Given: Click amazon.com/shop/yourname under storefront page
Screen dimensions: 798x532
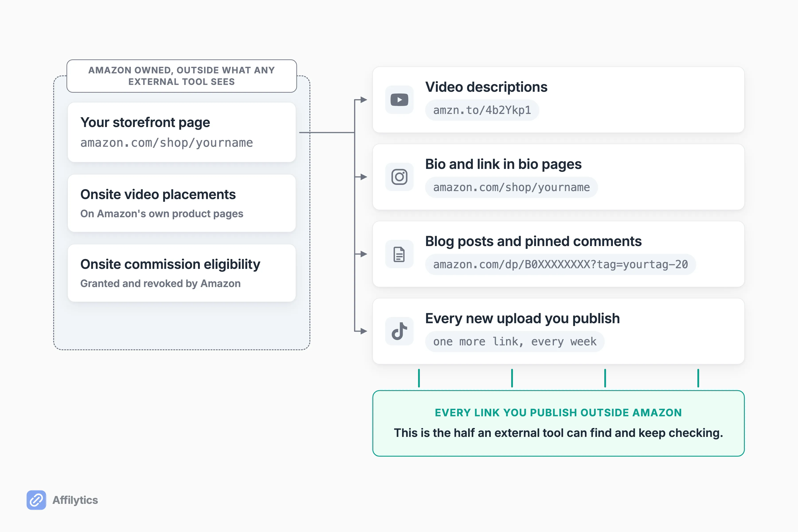Looking at the screenshot, I should [x=167, y=143].
